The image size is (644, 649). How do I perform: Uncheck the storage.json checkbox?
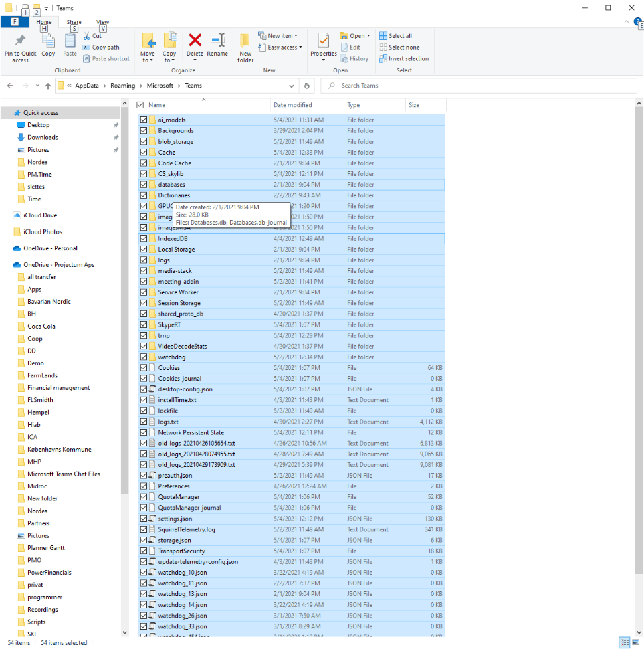[x=144, y=540]
